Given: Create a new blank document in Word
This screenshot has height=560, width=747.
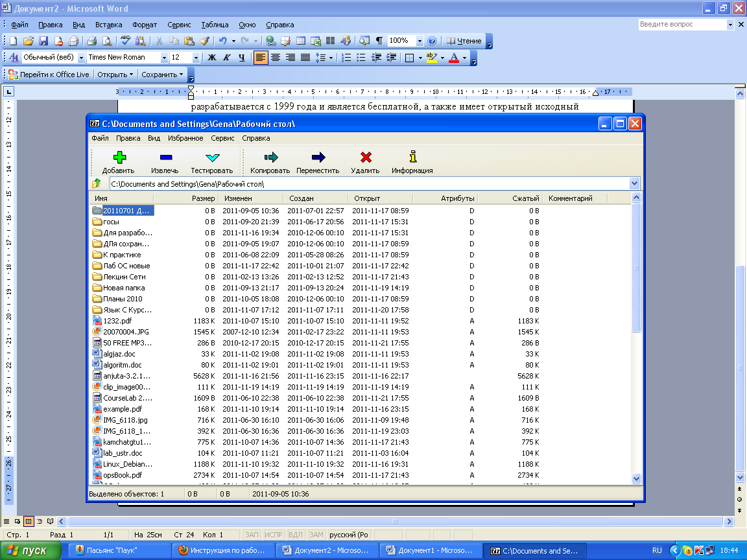Looking at the screenshot, I should coord(14,41).
